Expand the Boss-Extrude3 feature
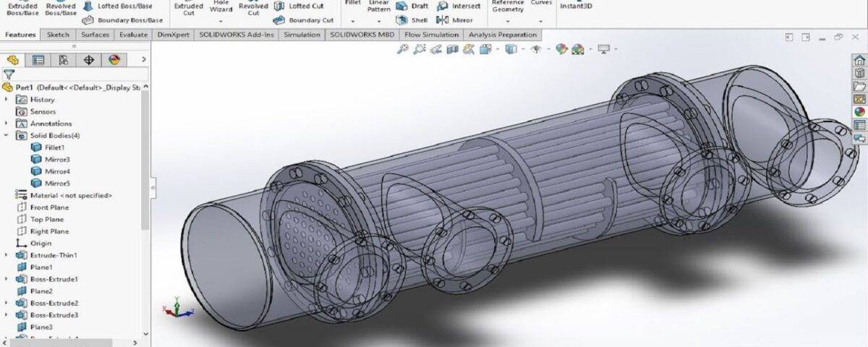868x347 pixels. 7,315
